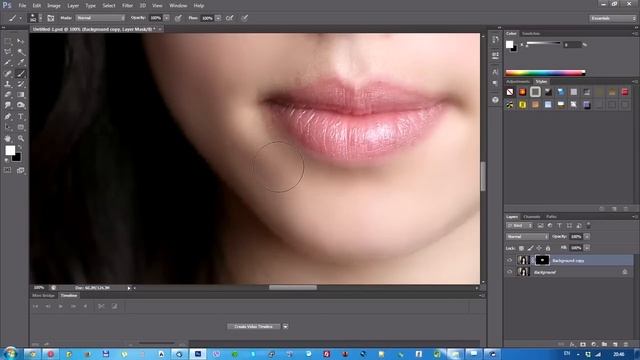Select the Lasso tool
Viewport: 640px width, 360px height.
(x=8, y=52)
